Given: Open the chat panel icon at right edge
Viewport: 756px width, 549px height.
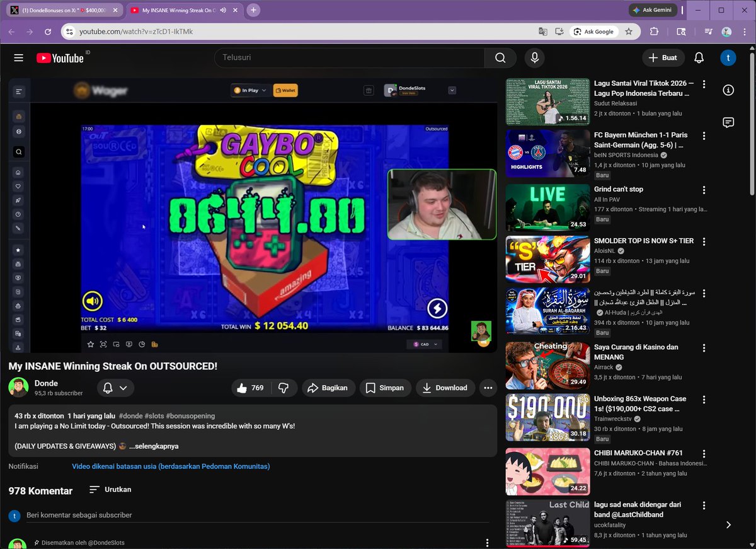Looking at the screenshot, I should pyautogui.click(x=728, y=122).
